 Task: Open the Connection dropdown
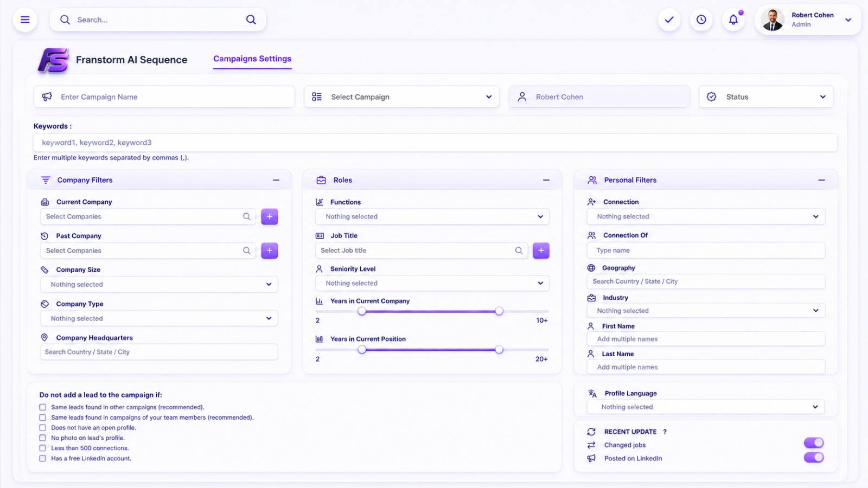coord(706,216)
